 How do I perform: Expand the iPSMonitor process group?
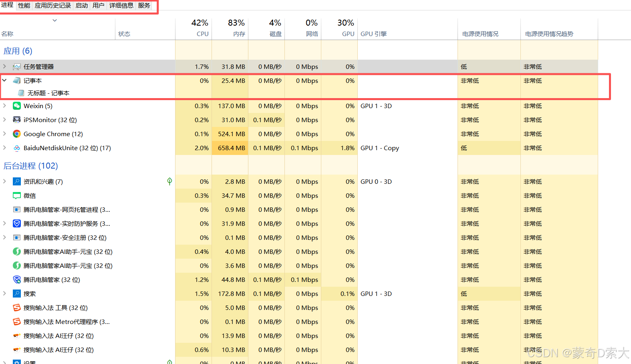pyautogui.click(x=4, y=120)
